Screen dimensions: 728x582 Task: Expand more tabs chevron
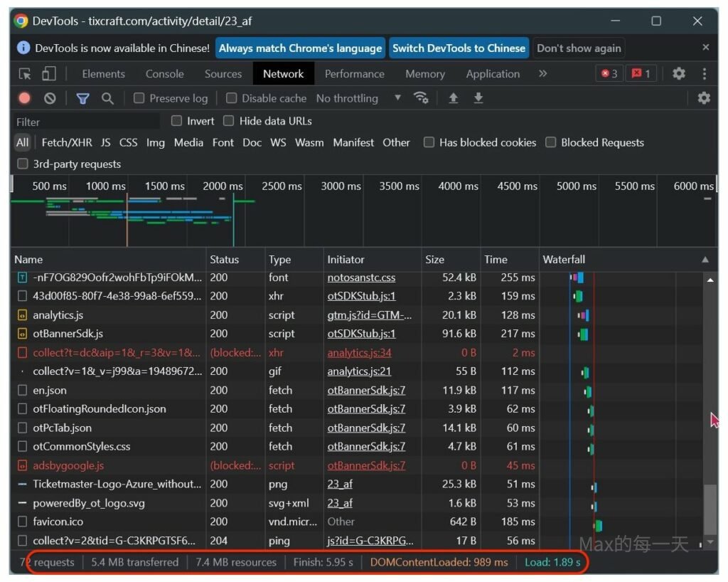coord(543,74)
